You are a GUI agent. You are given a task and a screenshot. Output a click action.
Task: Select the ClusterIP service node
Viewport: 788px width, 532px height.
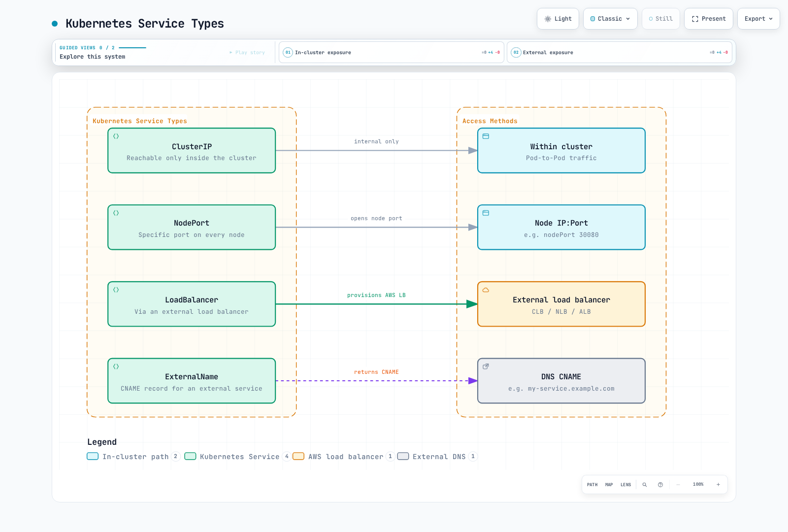coord(192,151)
